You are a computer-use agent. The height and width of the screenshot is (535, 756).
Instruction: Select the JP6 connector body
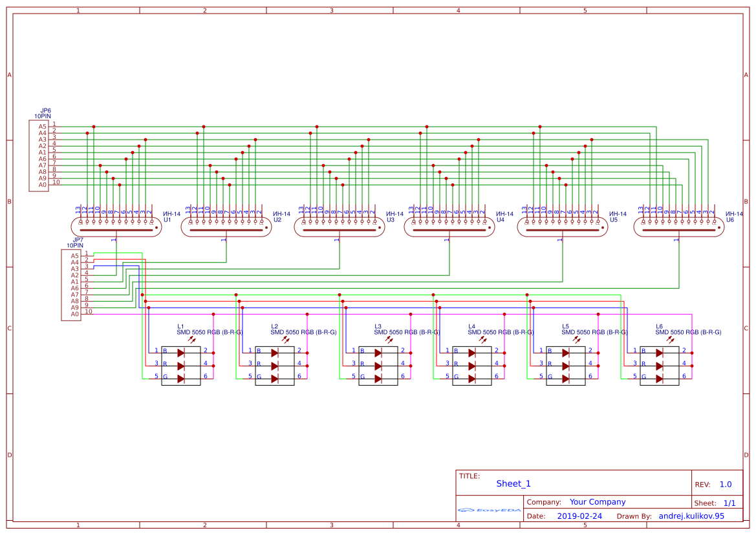tap(39, 156)
